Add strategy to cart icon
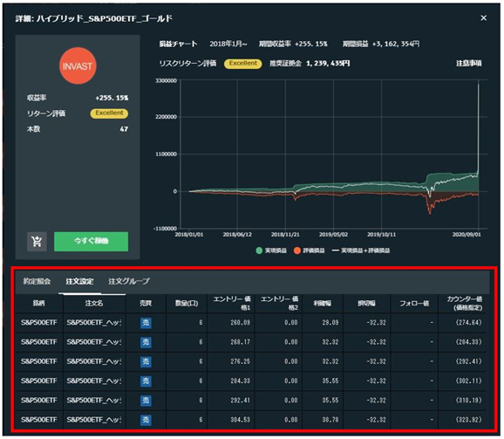The width and height of the screenshot is (504, 439). [x=37, y=241]
